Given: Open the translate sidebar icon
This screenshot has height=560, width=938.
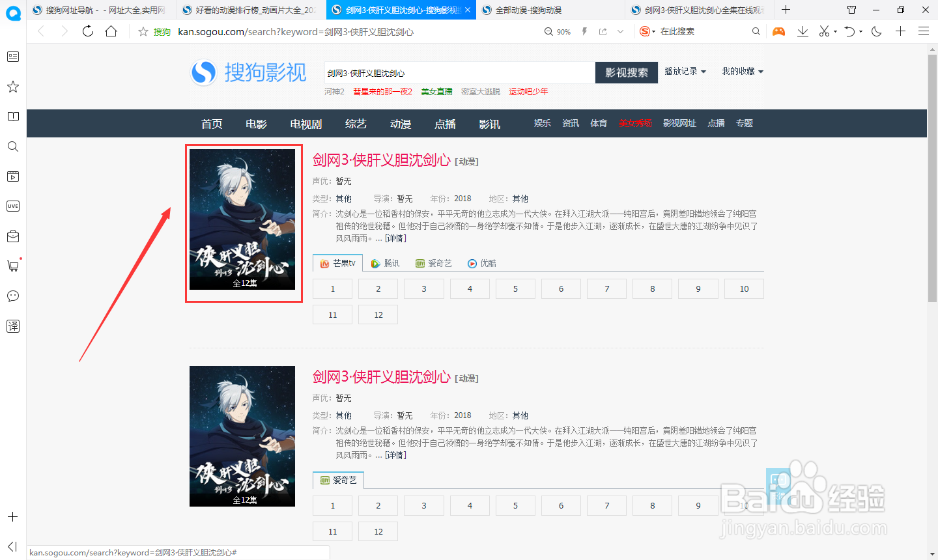Looking at the screenshot, I should point(13,326).
